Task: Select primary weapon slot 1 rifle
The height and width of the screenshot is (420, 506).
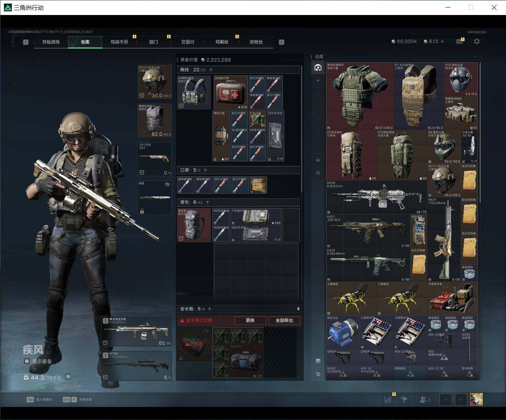Action: pos(137,331)
